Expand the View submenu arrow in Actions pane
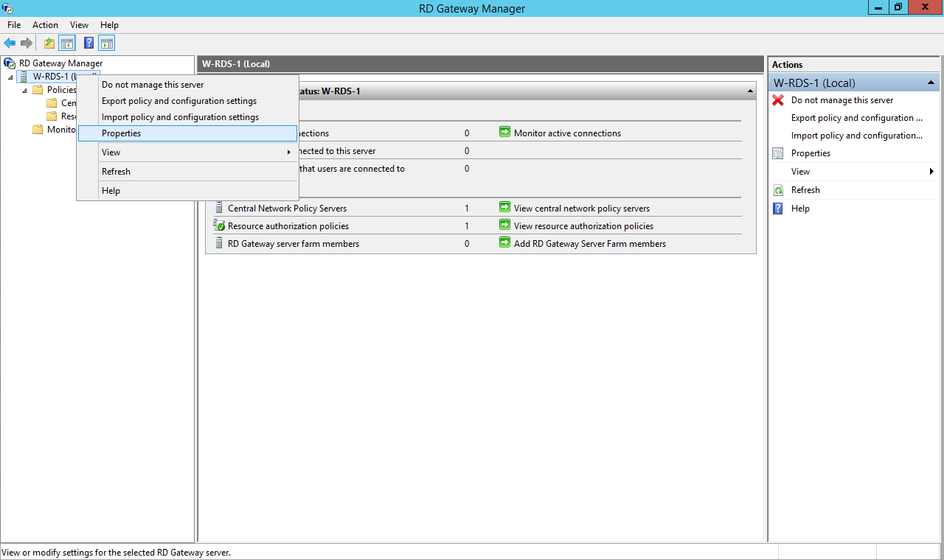944x560 pixels. (931, 172)
